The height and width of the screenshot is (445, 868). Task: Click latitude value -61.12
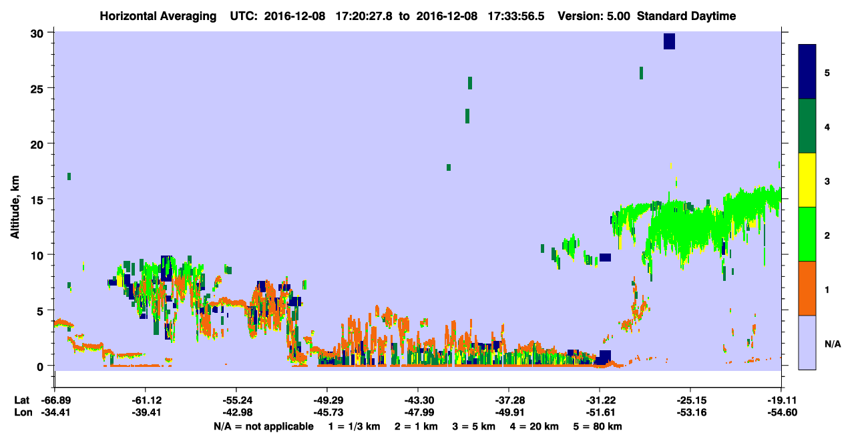point(145,400)
